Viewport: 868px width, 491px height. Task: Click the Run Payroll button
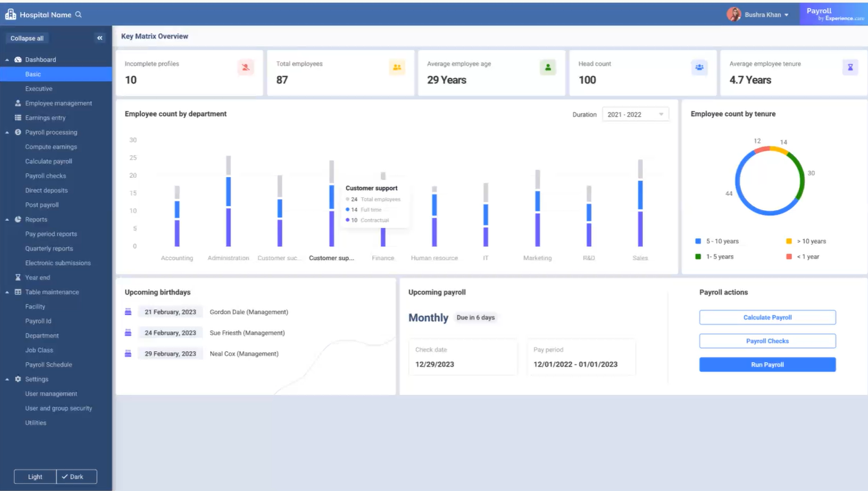click(x=767, y=365)
